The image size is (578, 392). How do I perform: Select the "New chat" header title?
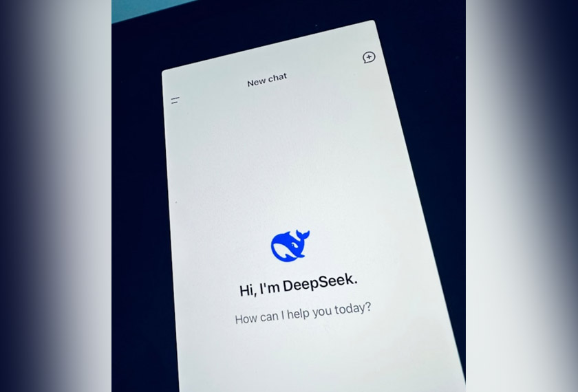[x=267, y=80]
